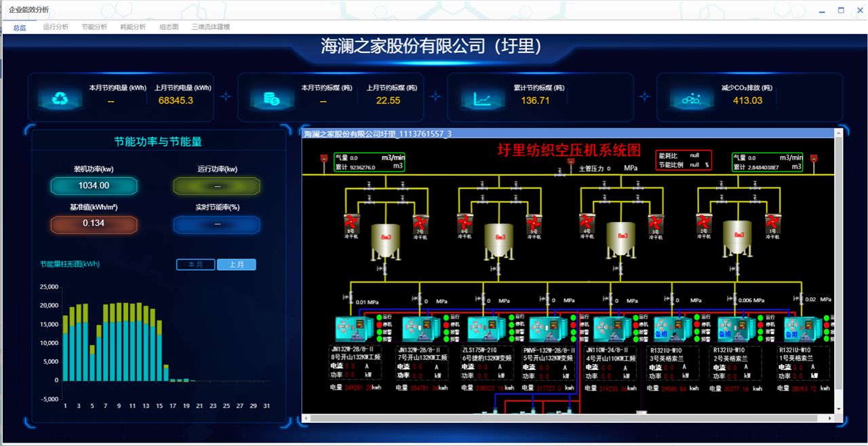
Task: Click the 圩里纺织空压机系统图 diagram title
Action: click(x=569, y=150)
